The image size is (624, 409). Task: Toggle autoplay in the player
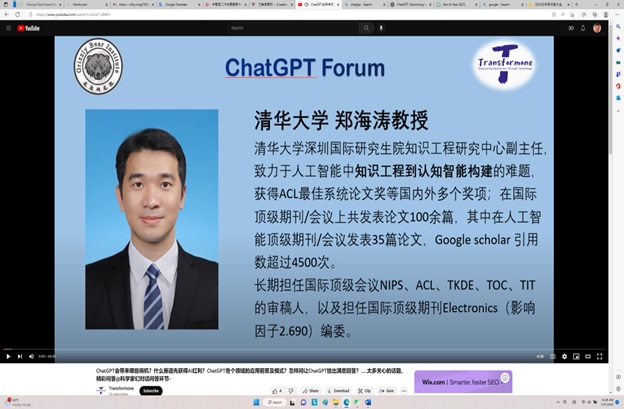tap(540, 356)
